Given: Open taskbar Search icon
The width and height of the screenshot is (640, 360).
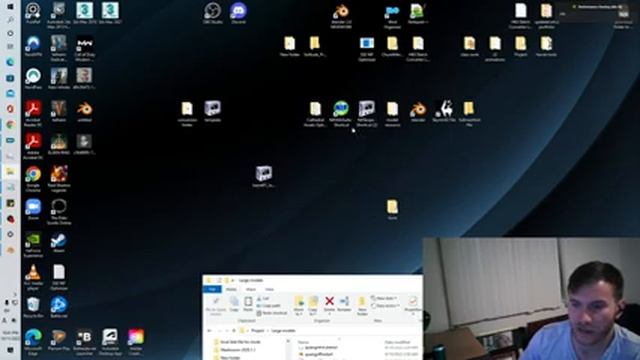Looking at the screenshot, I should click(x=11, y=20).
